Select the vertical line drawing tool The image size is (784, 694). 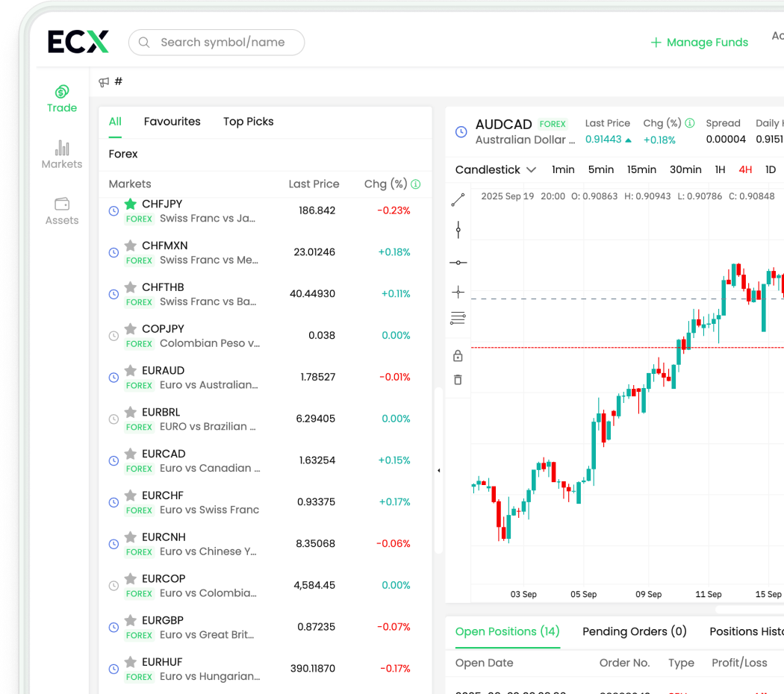click(458, 230)
